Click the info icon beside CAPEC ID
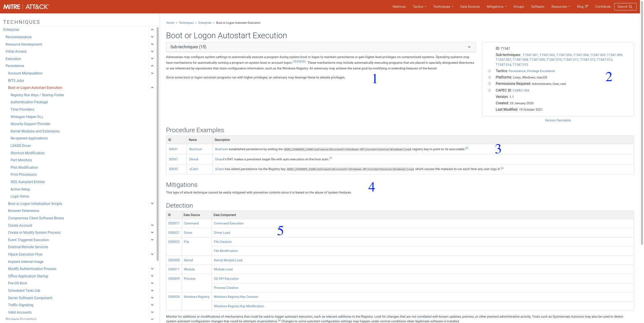This screenshot has width=644, height=323. point(489,91)
